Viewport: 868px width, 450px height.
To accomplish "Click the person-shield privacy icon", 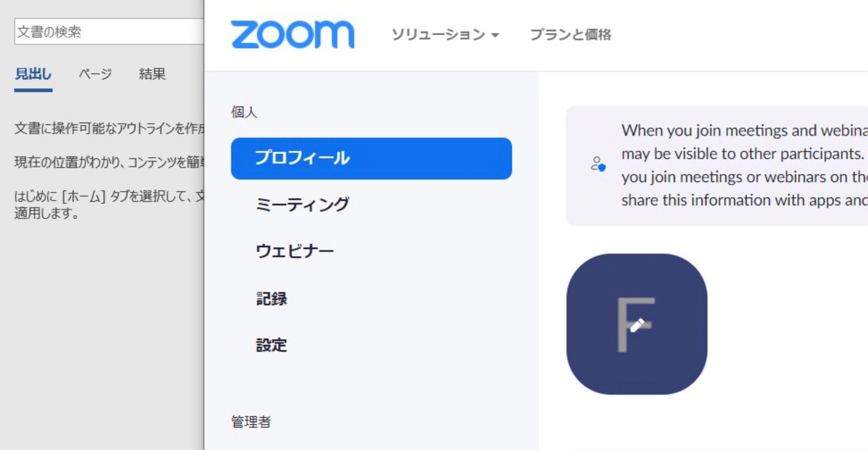I will coord(598,164).
